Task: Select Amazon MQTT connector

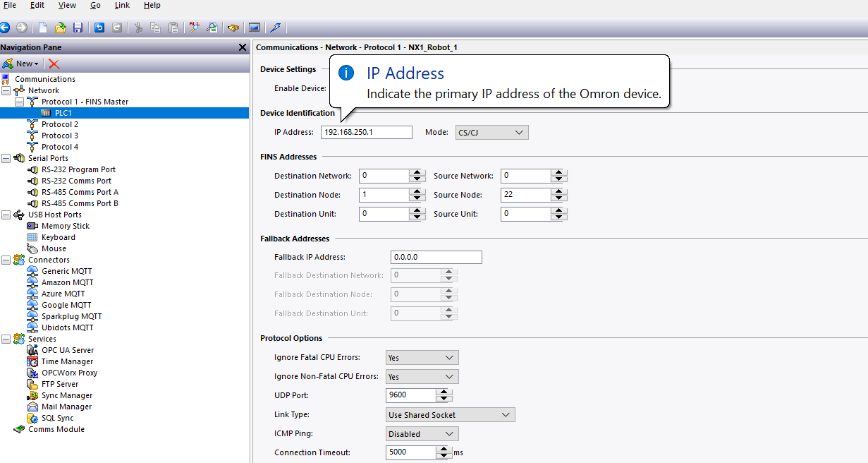Action: coord(67,282)
